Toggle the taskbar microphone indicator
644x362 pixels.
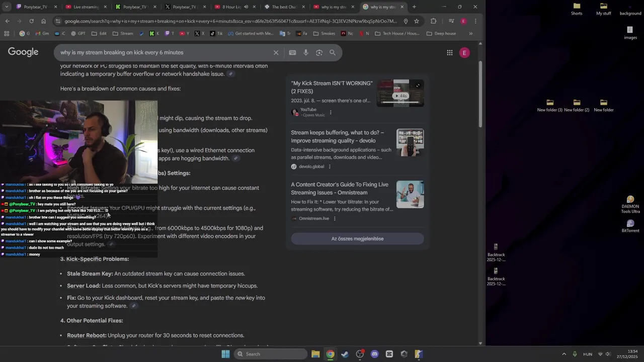tap(575, 354)
